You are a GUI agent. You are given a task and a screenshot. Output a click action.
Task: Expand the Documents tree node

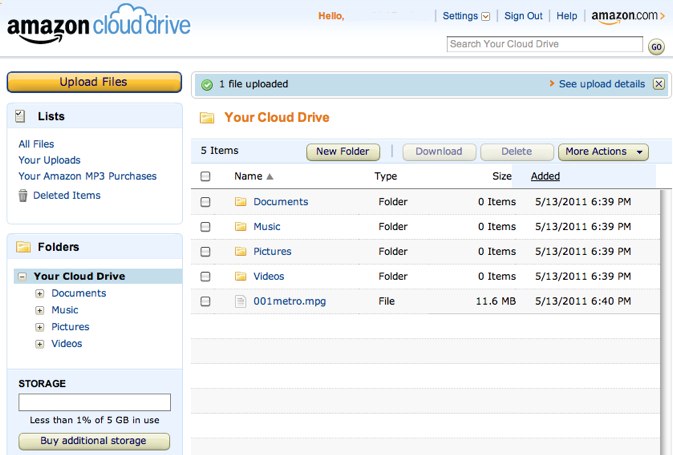[x=39, y=294]
